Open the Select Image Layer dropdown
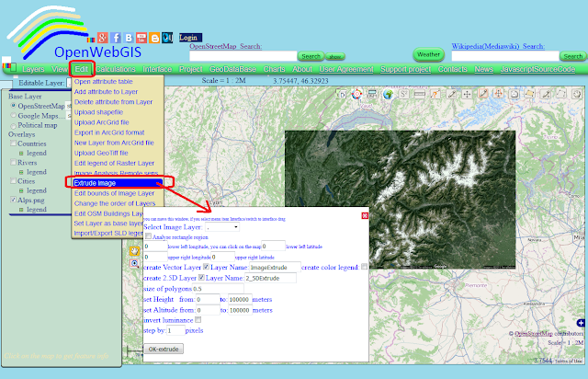This screenshot has height=379, width=588. point(222,227)
